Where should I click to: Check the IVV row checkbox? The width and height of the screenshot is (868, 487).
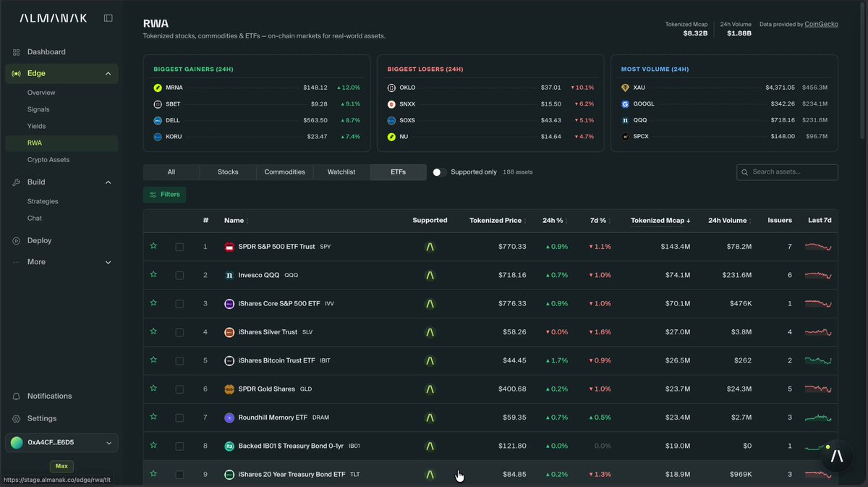[179, 304]
